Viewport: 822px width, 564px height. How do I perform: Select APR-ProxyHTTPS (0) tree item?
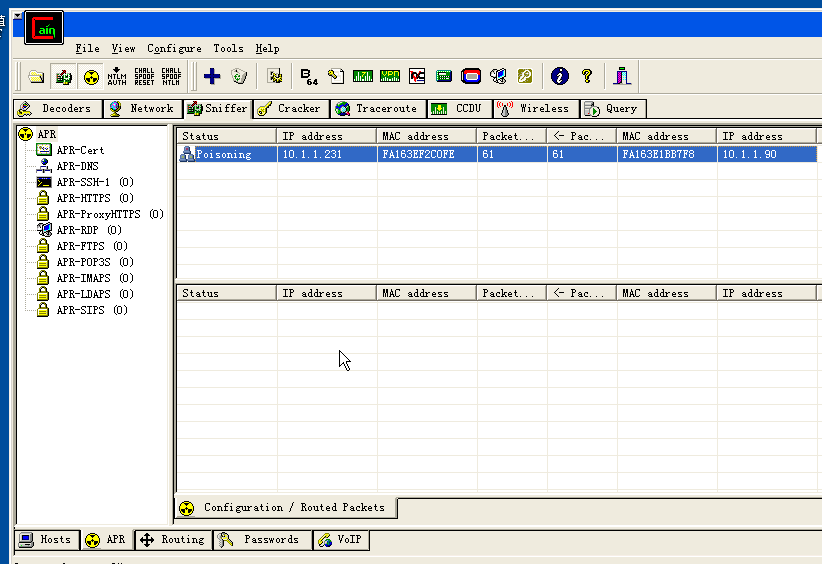point(110,214)
